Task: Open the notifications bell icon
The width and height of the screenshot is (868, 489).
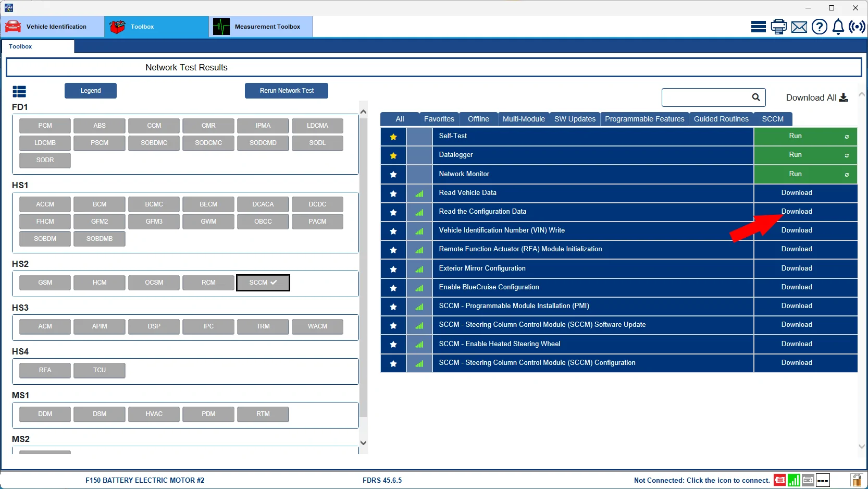Action: tap(838, 27)
